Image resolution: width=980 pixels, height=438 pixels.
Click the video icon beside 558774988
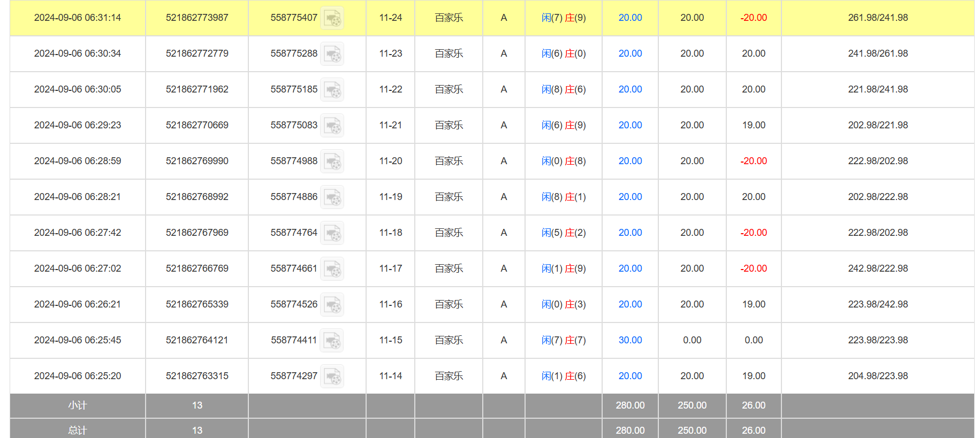[x=332, y=162]
